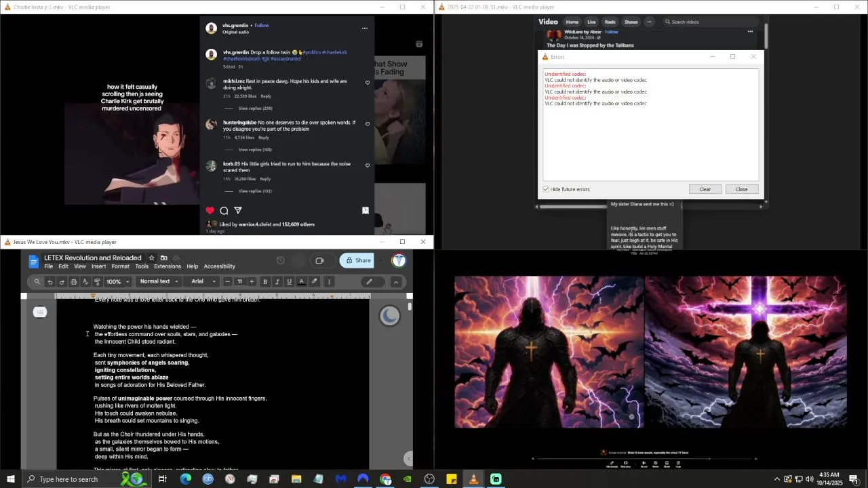Undo the last edit in Docs toolbar
This screenshot has width=868, height=488.
(50, 281)
